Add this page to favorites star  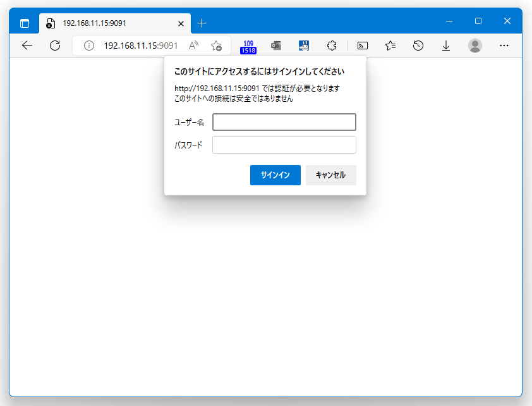[x=216, y=46]
